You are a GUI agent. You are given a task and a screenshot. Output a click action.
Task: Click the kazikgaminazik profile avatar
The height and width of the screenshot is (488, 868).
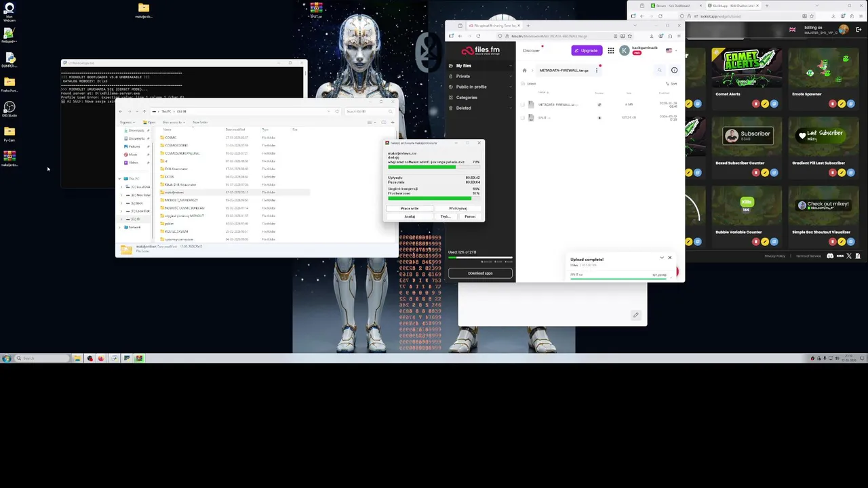[624, 51]
